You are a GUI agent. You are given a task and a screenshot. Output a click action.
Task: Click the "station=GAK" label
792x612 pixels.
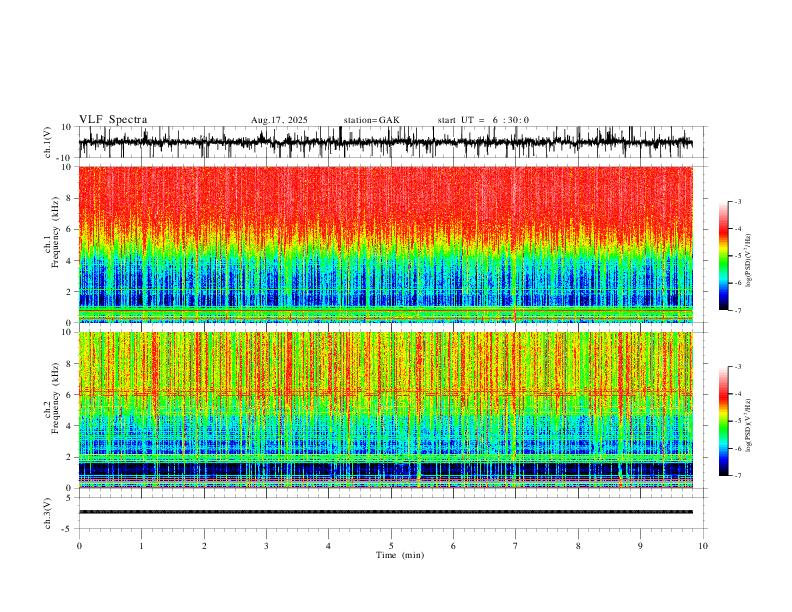371,120
